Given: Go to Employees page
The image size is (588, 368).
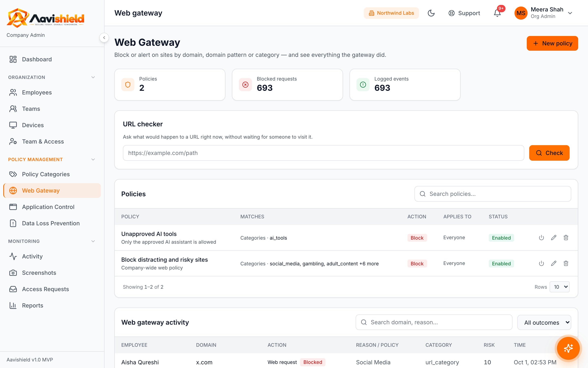Looking at the screenshot, I should point(52,92).
